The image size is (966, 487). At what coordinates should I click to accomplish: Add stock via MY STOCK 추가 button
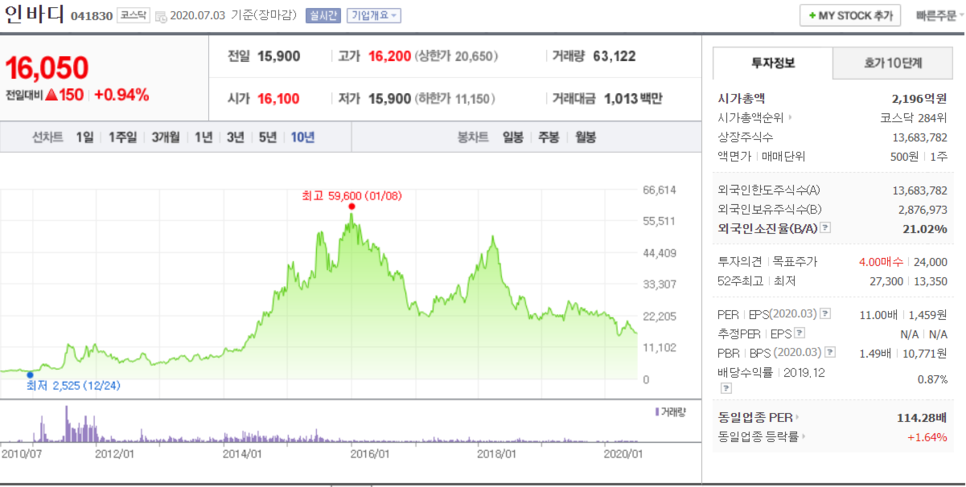[x=850, y=15]
